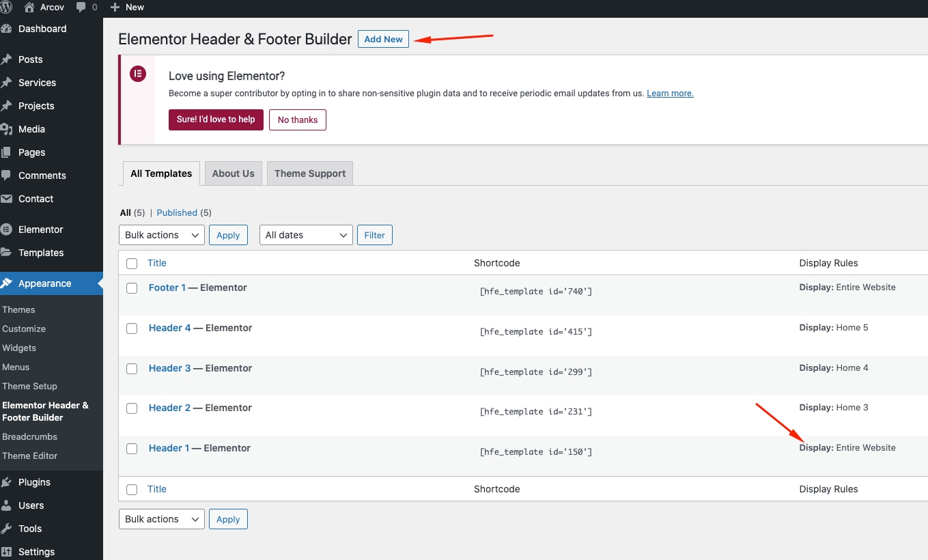This screenshot has height=560, width=928.
Task: Sort templates by the Title column header
Action: point(157,263)
